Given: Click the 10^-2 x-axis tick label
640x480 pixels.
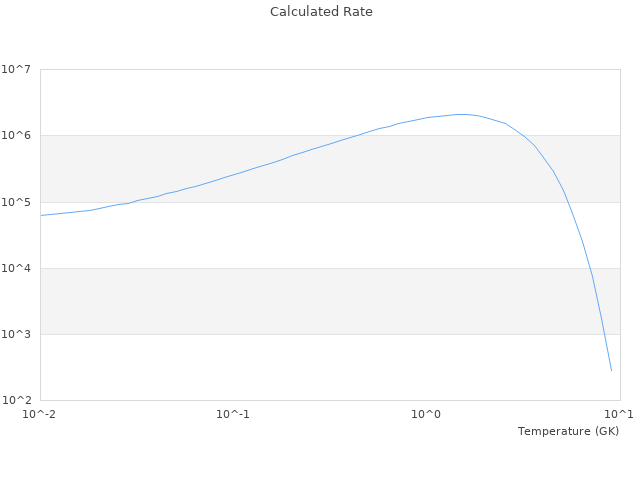Looking at the screenshot, I should coord(38,415).
